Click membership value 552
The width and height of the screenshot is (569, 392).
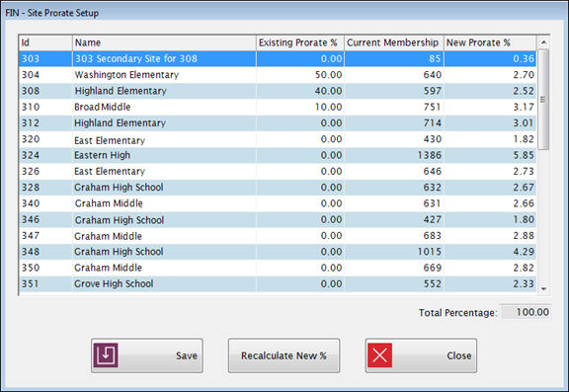tap(433, 284)
